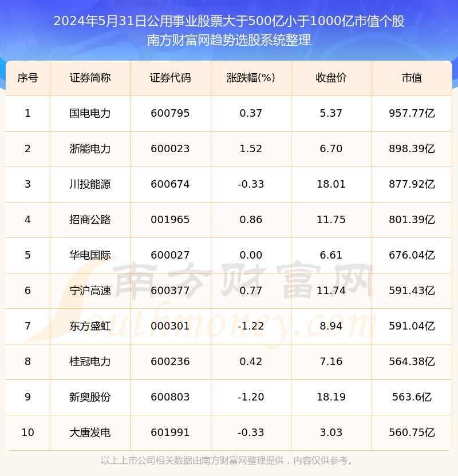Click stock code 600795
The height and width of the screenshot is (476, 458).
coord(170,113)
